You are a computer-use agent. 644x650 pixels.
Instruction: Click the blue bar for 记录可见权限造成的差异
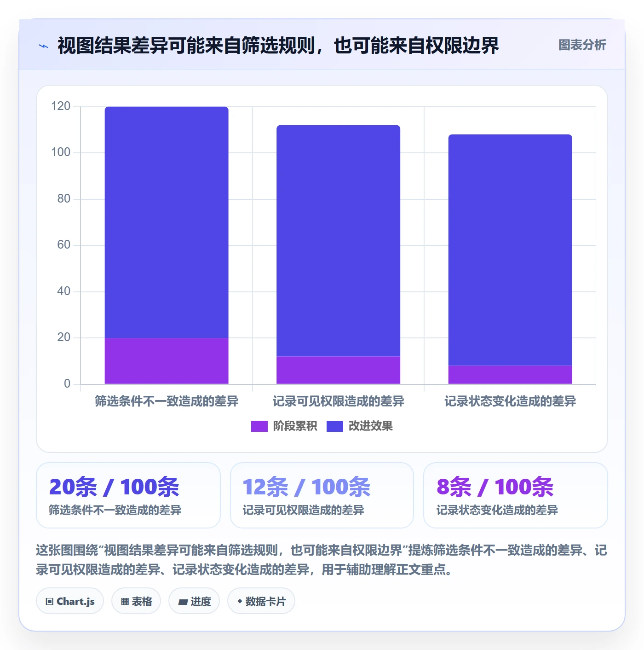[x=338, y=241]
